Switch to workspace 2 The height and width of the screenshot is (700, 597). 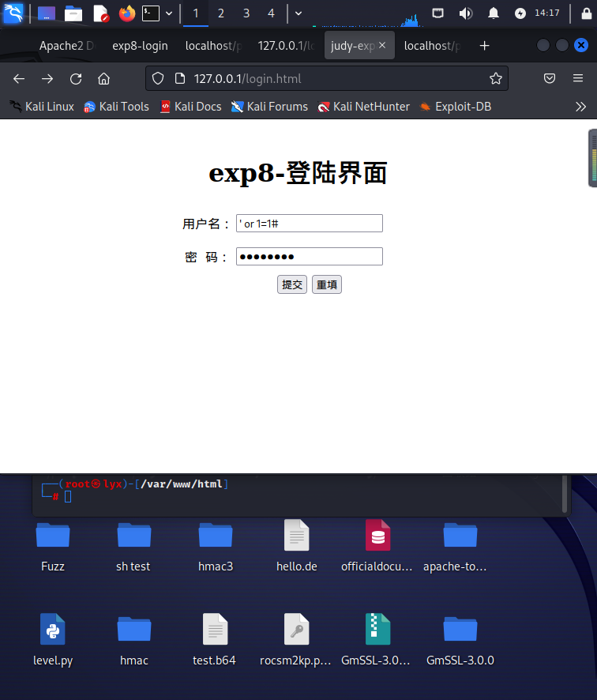coord(221,13)
